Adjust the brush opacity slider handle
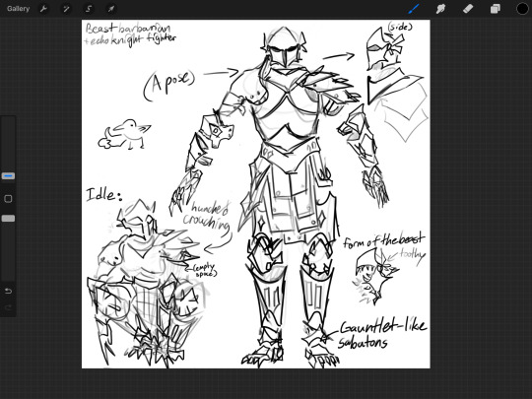Screen dimensions: 532x399 pyautogui.click(x=8, y=218)
